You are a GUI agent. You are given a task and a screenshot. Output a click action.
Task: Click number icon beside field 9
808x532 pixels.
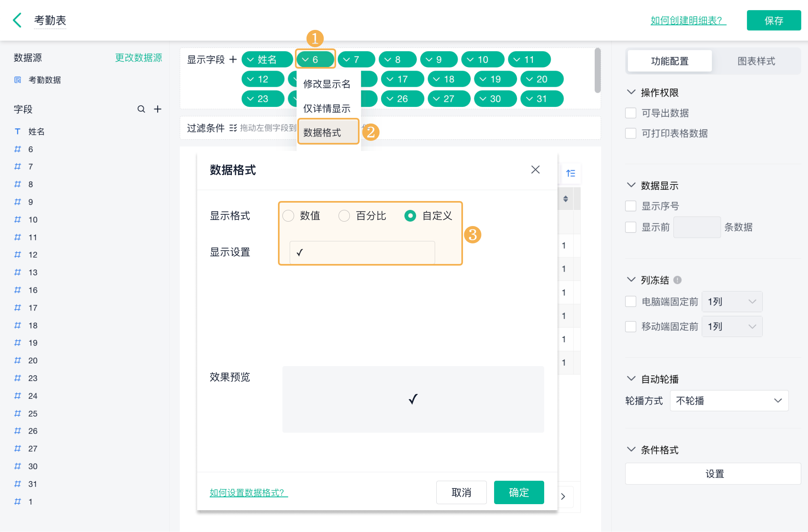(x=18, y=202)
